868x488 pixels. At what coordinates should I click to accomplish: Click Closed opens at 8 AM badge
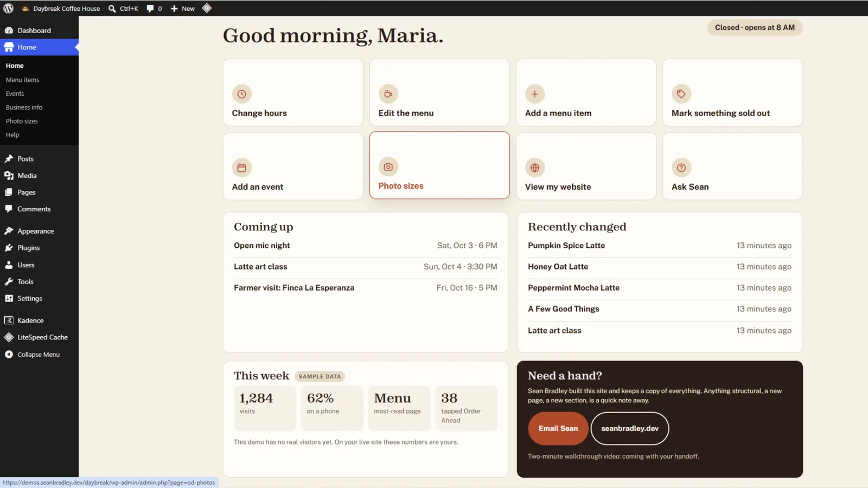(x=755, y=28)
